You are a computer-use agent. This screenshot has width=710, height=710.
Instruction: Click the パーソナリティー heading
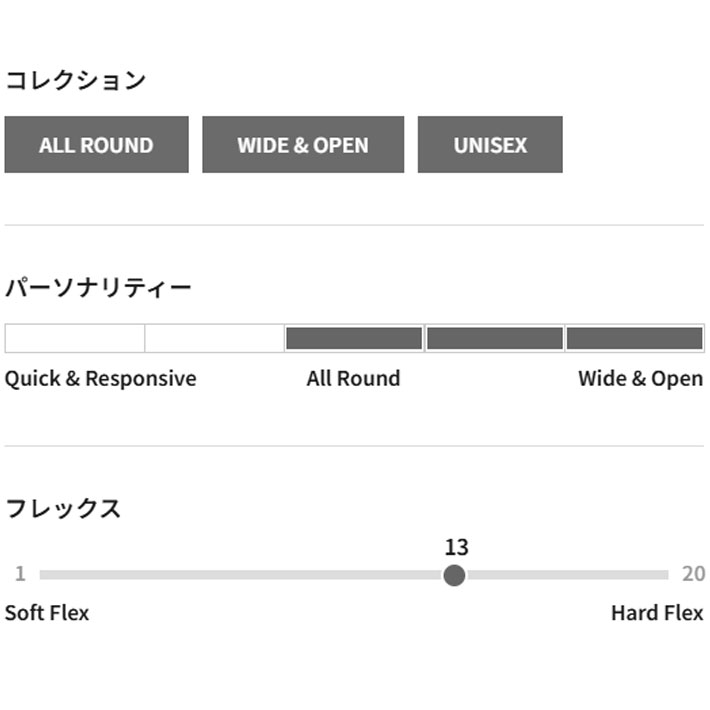[x=98, y=289]
